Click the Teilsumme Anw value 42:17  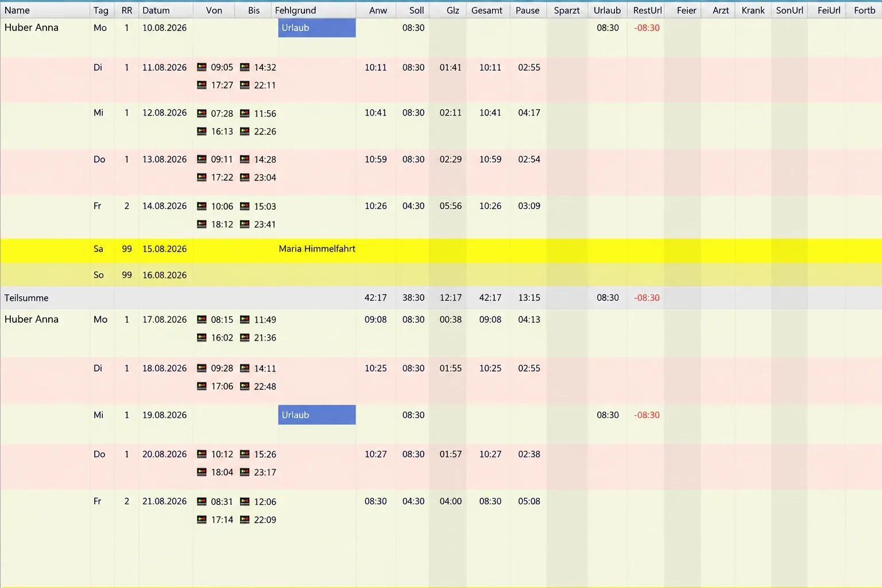(x=376, y=298)
